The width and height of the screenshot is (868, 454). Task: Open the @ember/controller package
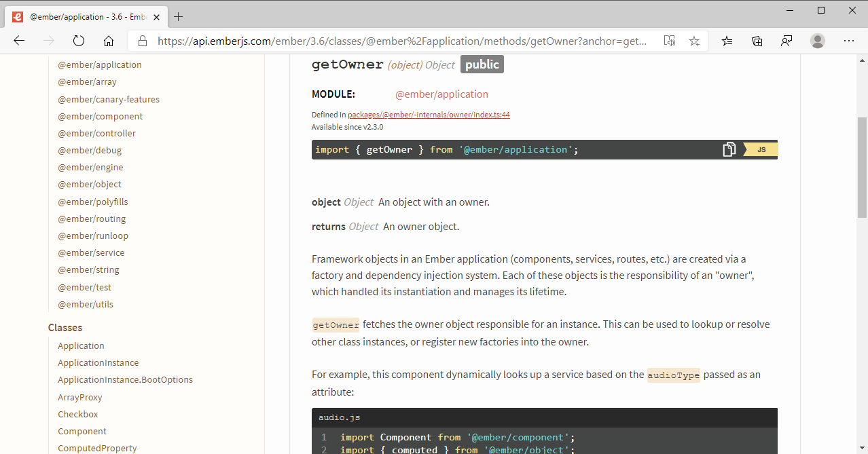(x=96, y=133)
